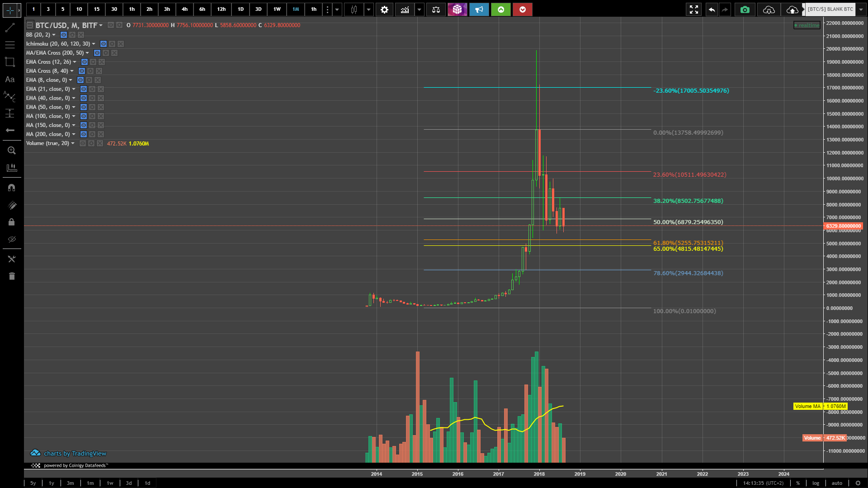Open the tools wrench icon
The width and height of the screenshot is (868, 488).
pyautogui.click(x=12, y=259)
